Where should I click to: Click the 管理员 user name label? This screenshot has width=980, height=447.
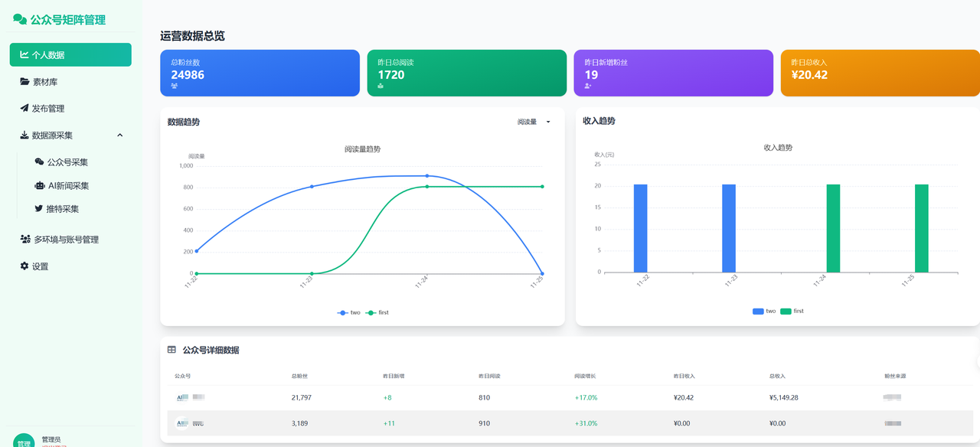click(51, 439)
